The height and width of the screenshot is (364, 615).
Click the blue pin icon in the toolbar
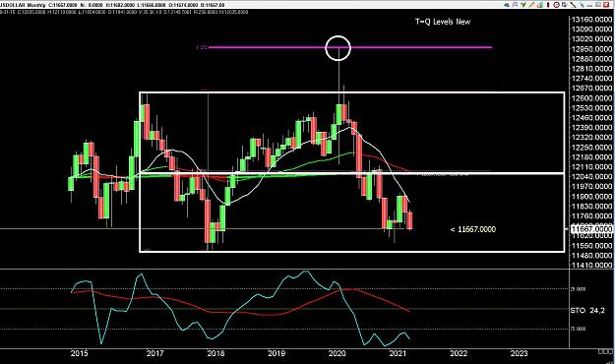tap(583, 5)
